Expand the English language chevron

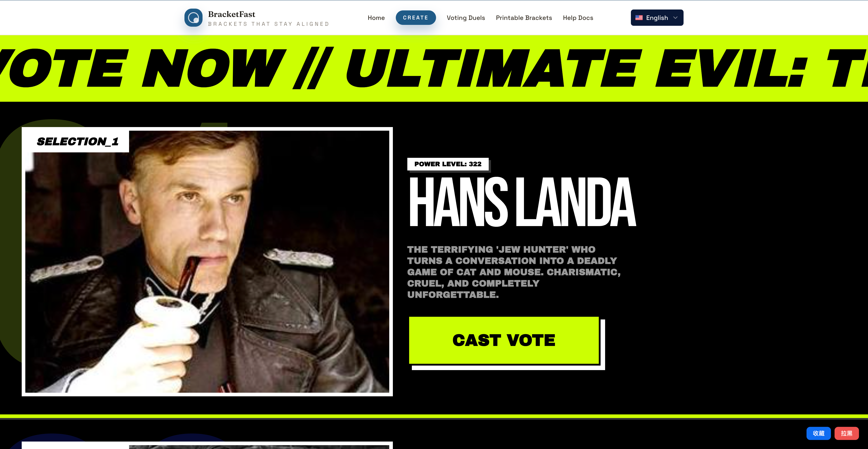pyautogui.click(x=675, y=18)
